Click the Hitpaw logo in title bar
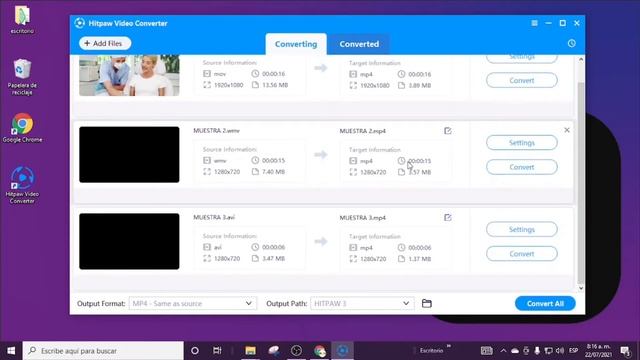 pos(80,23)
